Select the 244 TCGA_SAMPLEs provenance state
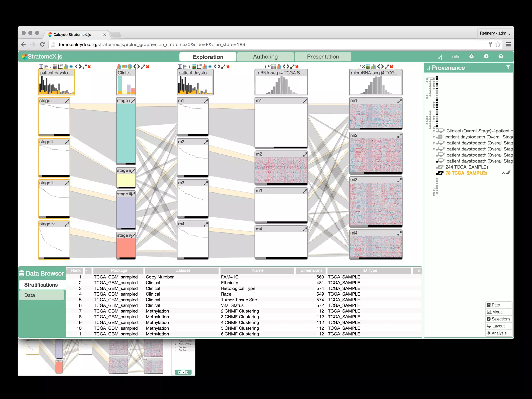The image size is (532, 399). [467, 167]
